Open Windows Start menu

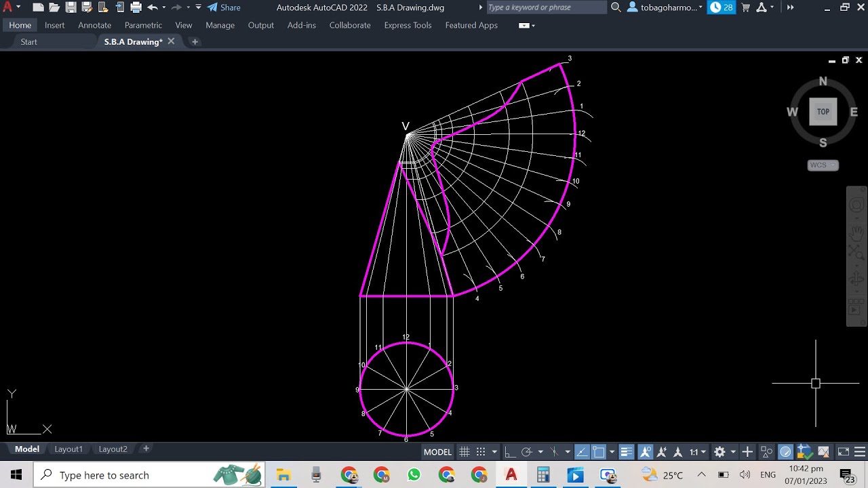click(16, 475)
